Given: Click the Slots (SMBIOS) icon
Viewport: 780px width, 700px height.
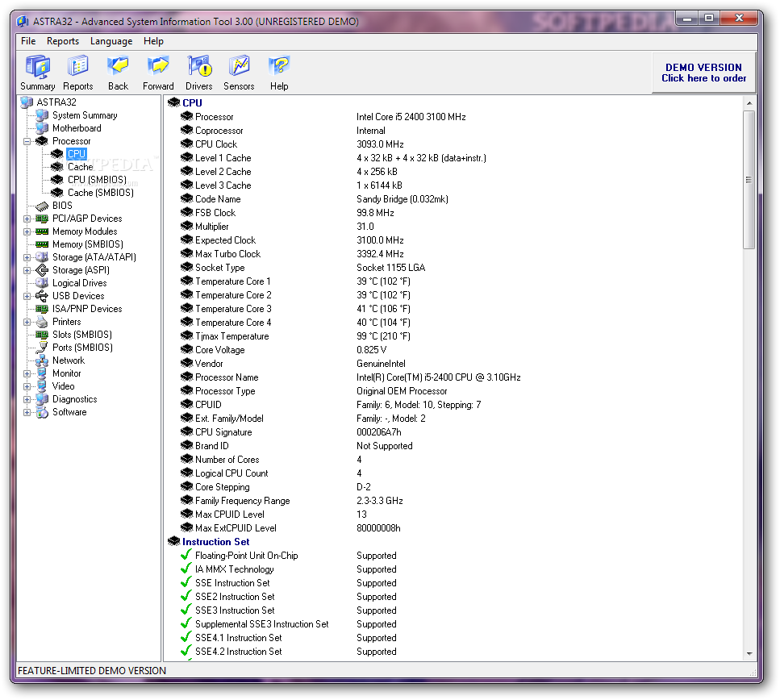Looking at the screenshot, I should [42, 335].
